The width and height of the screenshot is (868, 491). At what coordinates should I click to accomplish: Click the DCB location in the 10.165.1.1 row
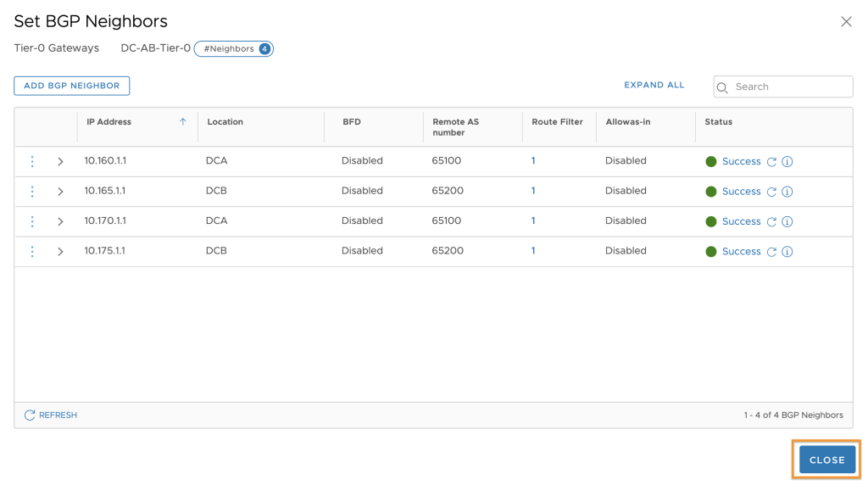(x=216, y=191)
